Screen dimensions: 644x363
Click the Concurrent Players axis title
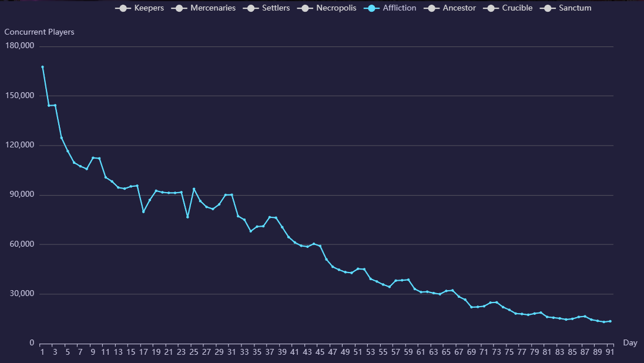point(39,32)
